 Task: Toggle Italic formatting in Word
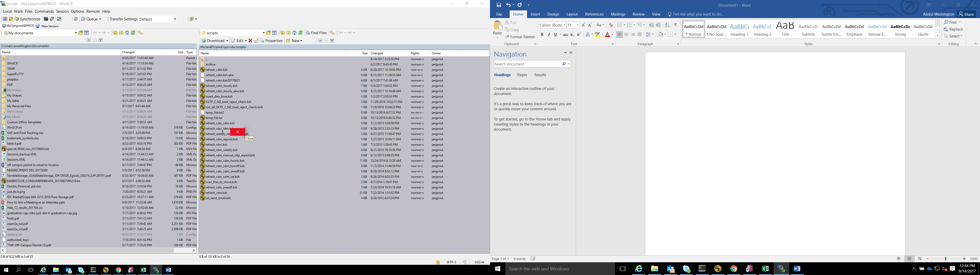(x=549, y=35)
